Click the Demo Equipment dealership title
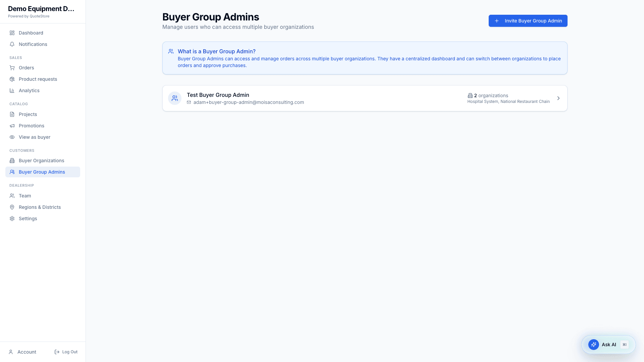Image resolution: width=644 pixels, height=362 pixels. pos(41,9)
